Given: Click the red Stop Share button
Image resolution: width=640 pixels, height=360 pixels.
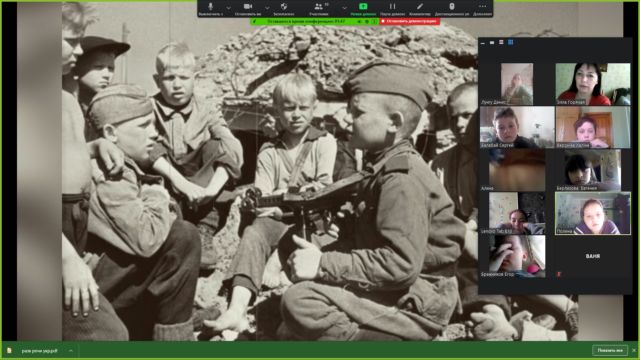Looking at the screenshot, I should 409,21.
